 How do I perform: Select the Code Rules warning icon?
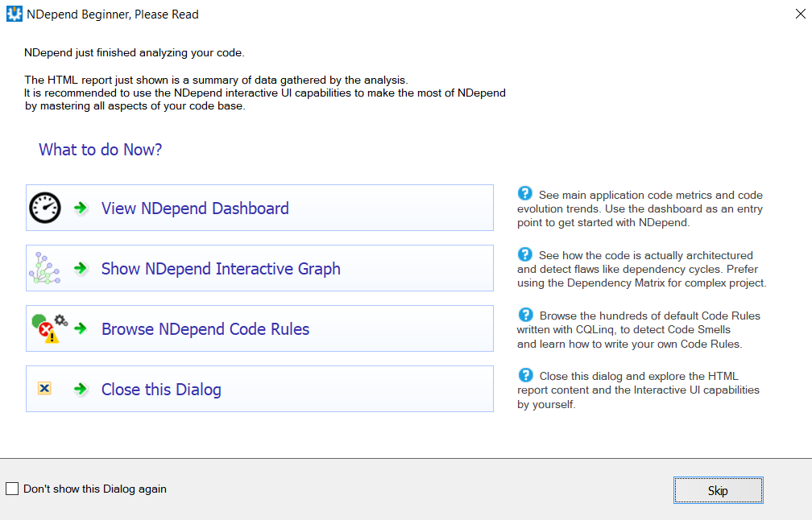click(x=47, y=328)
